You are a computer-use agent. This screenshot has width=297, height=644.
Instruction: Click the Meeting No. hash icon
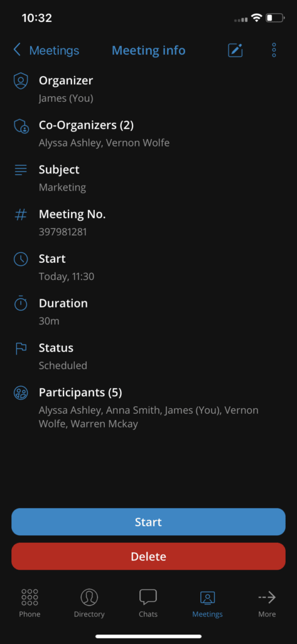coord(21,214)
